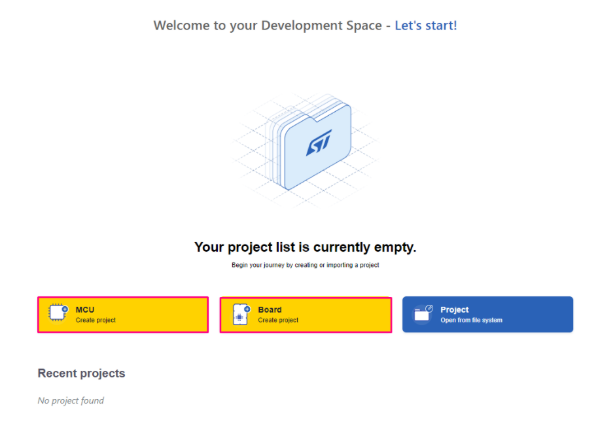This screenshot has width=612, height=438.
Task: Click "Welcome to your Development Space" heading
Action: [x=268, y=25]
